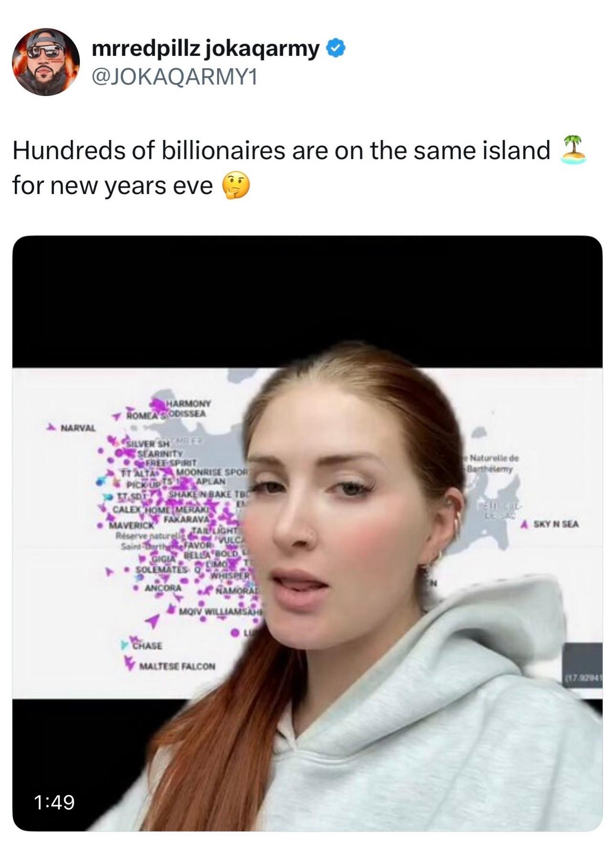Click the blue verified badge

336,48
